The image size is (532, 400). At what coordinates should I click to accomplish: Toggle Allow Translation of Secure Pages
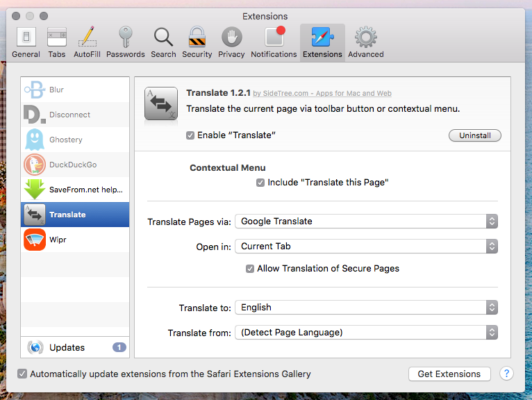point(250,269)
